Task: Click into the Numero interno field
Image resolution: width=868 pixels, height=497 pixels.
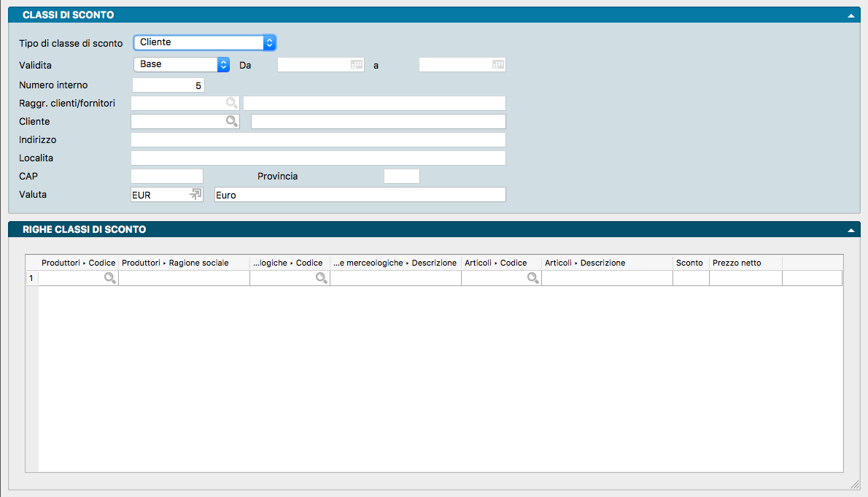Action: pyautogui.click(x=168, y=85)
